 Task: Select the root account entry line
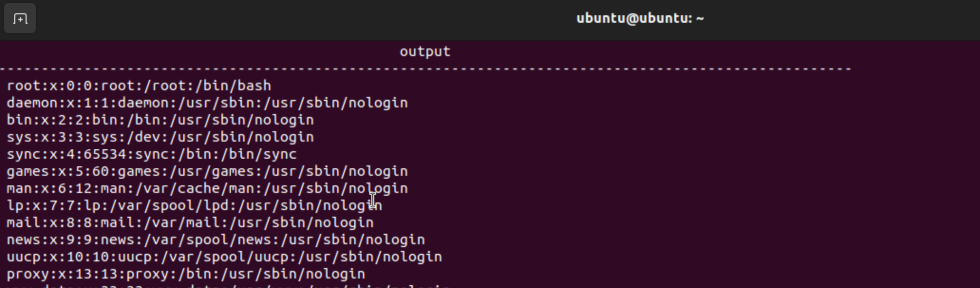pyautogui.click(x=139, y=86)
